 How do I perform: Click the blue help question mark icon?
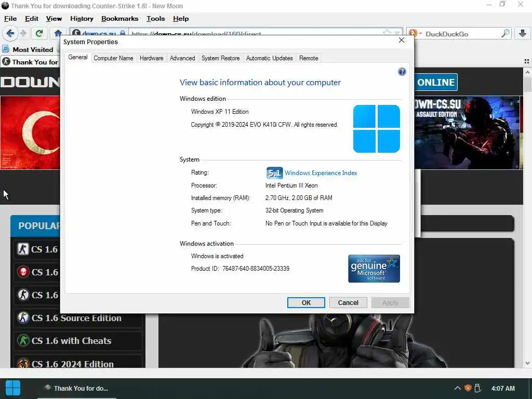tap(402, 72)
